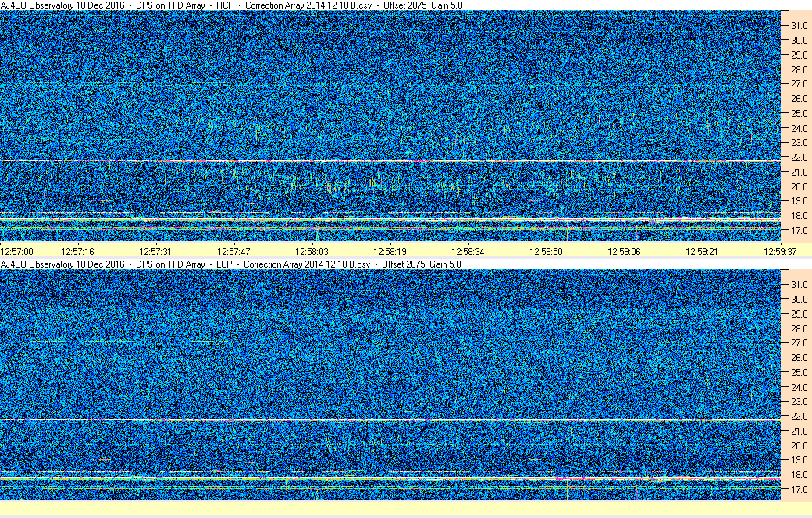Click the 12:59:06 time label
The height and width of the screenshot is (518, 812).
pos(624,252)
